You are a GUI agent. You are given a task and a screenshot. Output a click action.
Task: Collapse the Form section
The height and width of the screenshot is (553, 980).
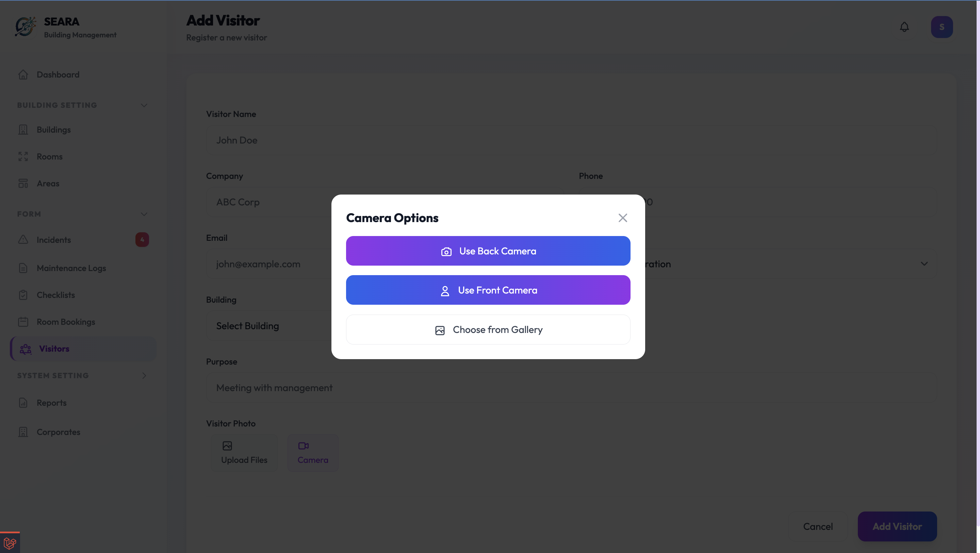(x=144, y=214)
